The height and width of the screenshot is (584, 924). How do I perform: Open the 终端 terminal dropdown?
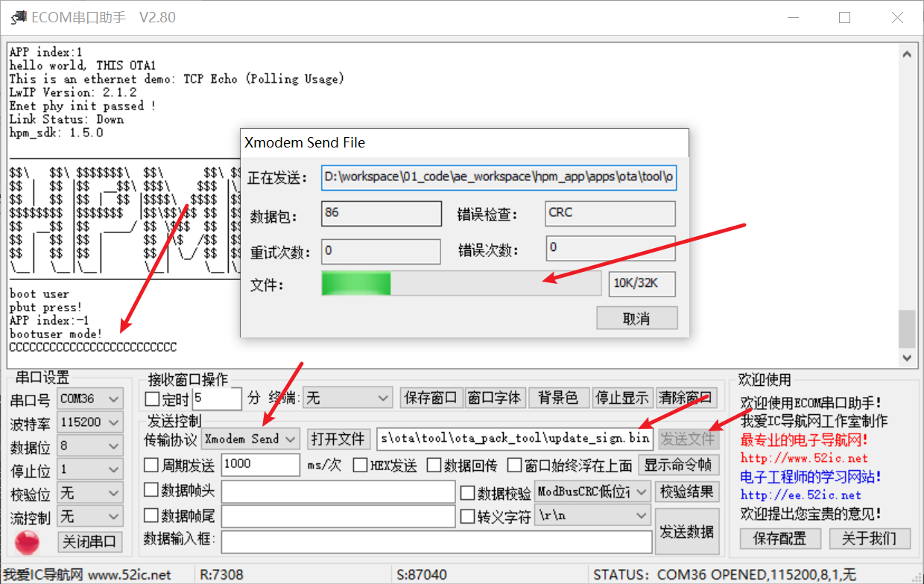point(347,399)
